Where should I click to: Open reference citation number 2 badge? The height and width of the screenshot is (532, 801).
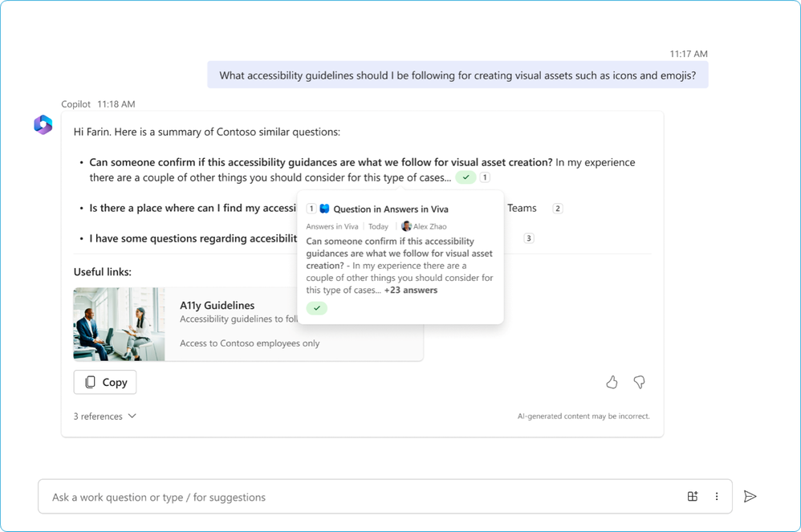[x=558, y=209]
